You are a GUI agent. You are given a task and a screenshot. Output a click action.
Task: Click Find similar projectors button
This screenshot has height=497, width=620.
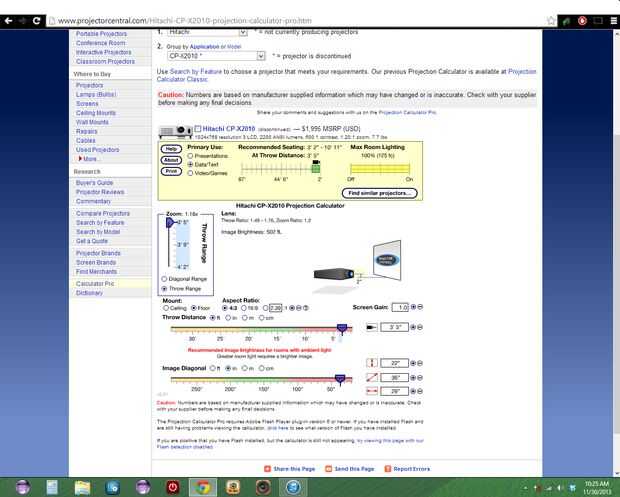tap(380, 193)
